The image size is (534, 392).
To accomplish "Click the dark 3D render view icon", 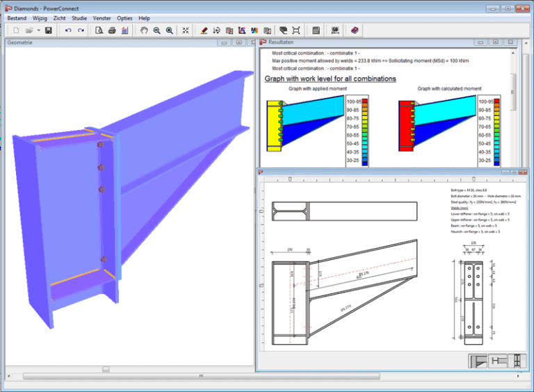I will [x=283, y=31].
